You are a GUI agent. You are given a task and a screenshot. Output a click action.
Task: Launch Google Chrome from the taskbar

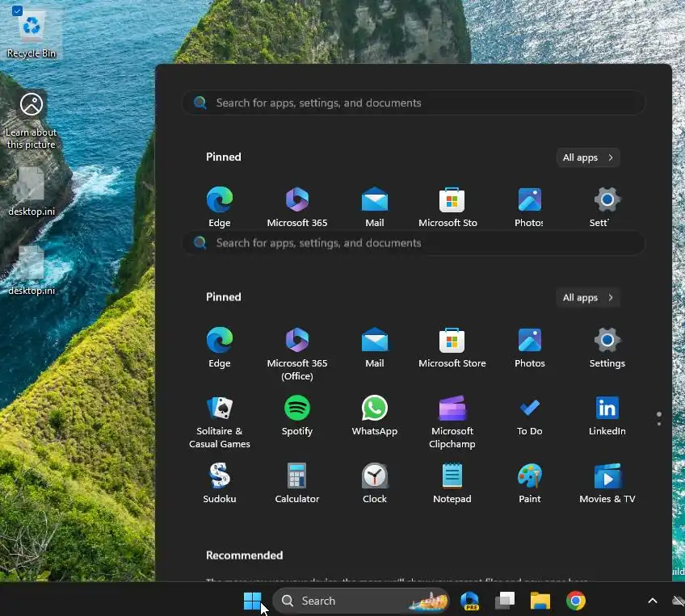[575, 601]
